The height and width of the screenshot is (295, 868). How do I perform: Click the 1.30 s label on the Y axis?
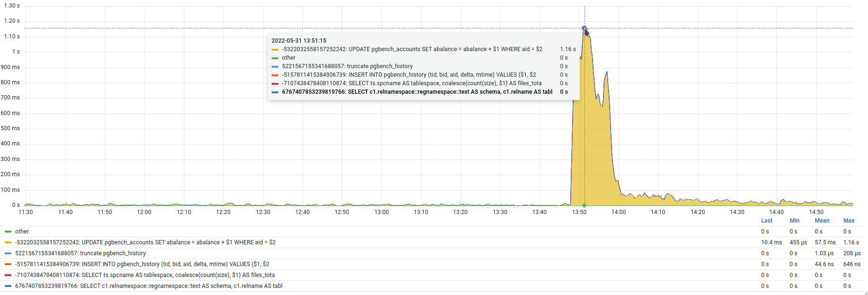12,6
